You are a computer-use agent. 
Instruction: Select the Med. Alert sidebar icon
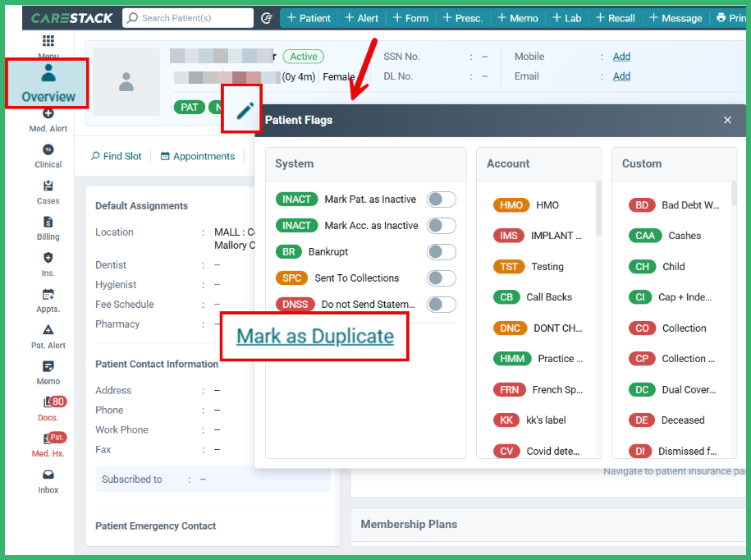pos(47,120)
